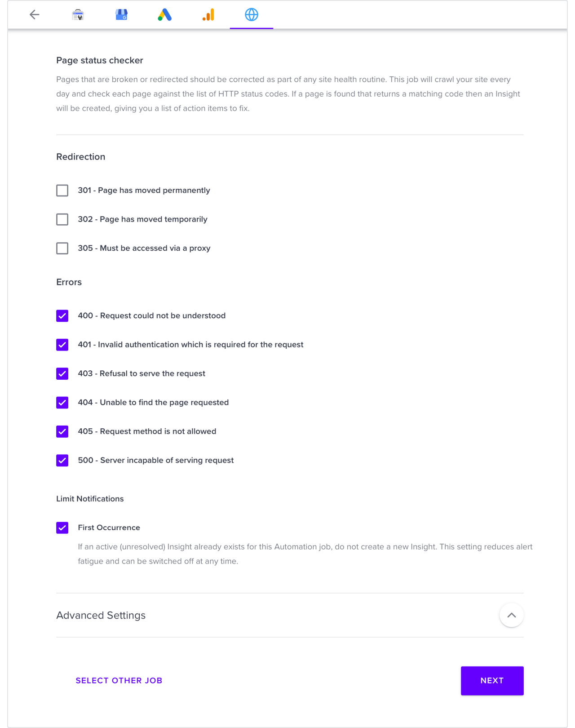
Task: Uncheck 403 Refusal to serve the request
Action: (x=62, y=373)
